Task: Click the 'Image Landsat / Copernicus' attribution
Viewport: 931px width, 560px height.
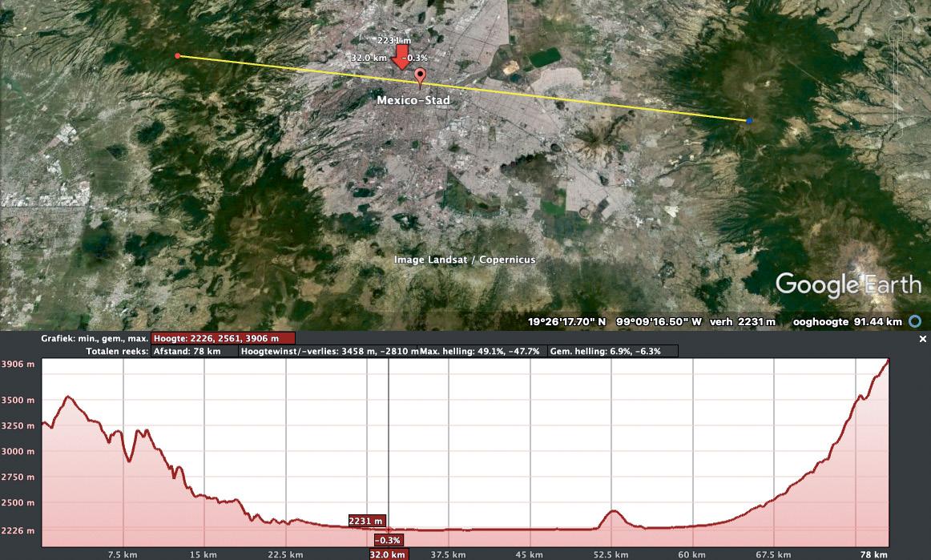Action: (465, 260)
